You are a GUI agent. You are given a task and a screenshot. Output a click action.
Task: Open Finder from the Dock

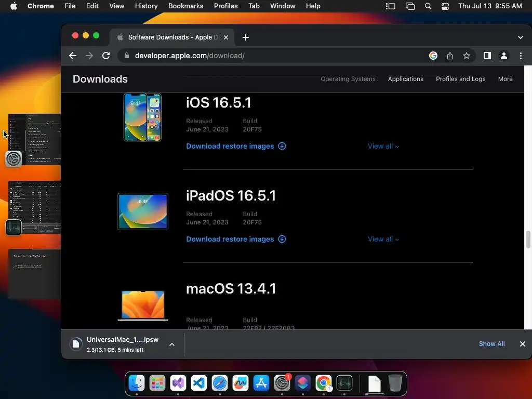tap(137, 383)
